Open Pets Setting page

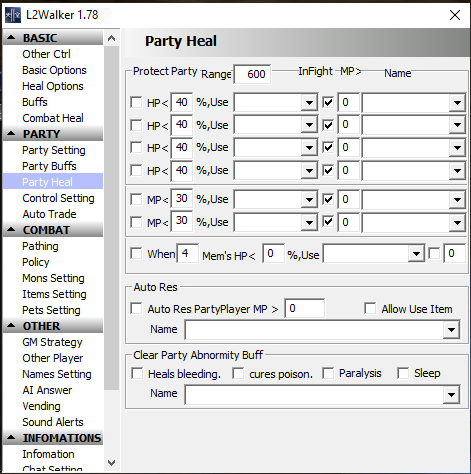(x=51, y=310)
